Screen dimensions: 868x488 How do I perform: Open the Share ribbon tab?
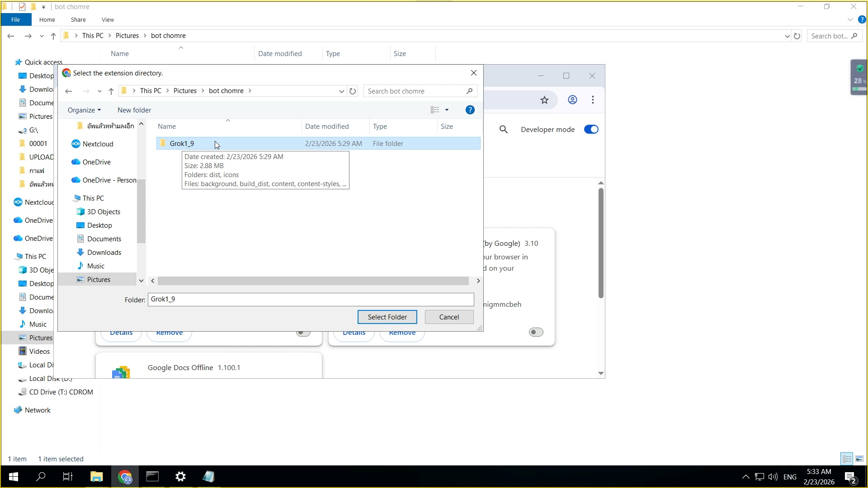[78, 20]
